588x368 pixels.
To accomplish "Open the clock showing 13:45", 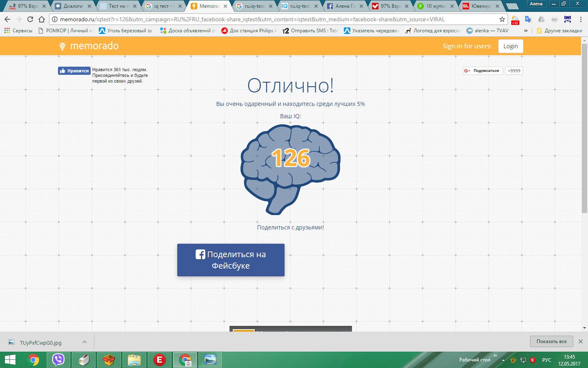I will click(x=569, y=360).
